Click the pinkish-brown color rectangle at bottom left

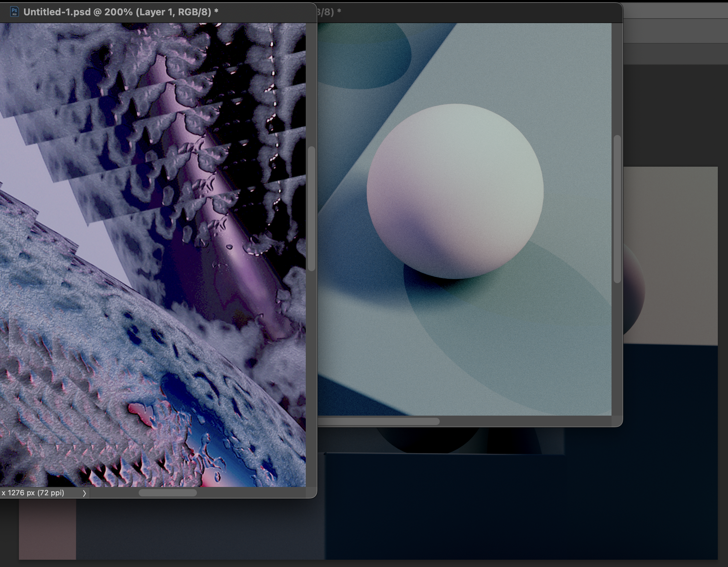(47, 530)
